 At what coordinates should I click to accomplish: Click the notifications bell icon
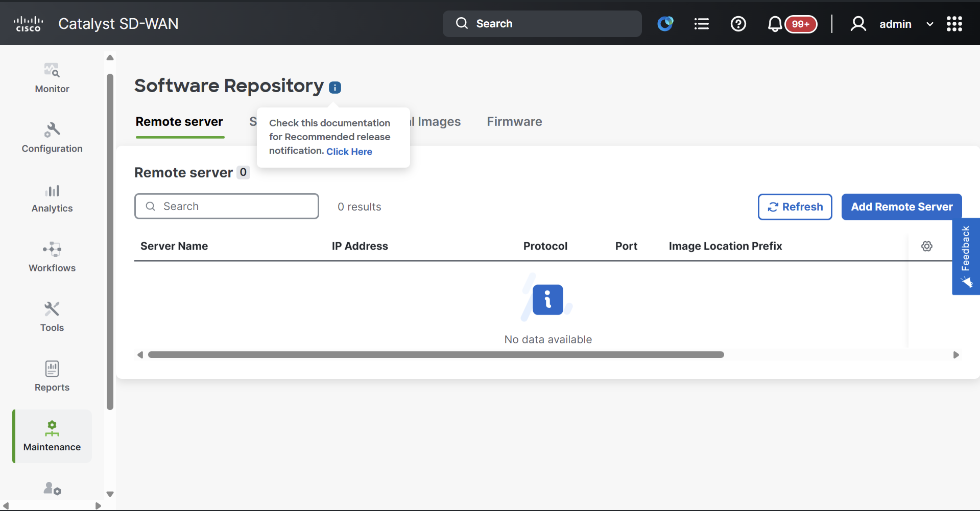point(775,24)
